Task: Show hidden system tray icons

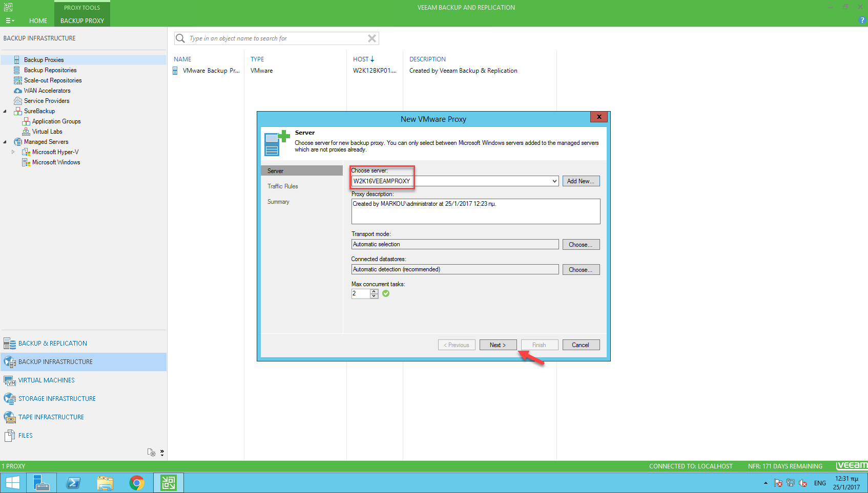Action: [x=766, y=483]
